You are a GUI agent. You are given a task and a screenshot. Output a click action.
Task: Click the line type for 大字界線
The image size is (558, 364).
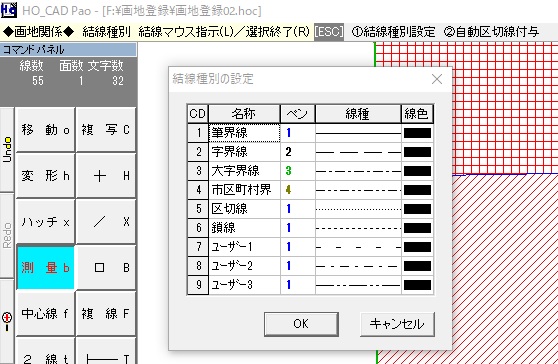(358, 171)
